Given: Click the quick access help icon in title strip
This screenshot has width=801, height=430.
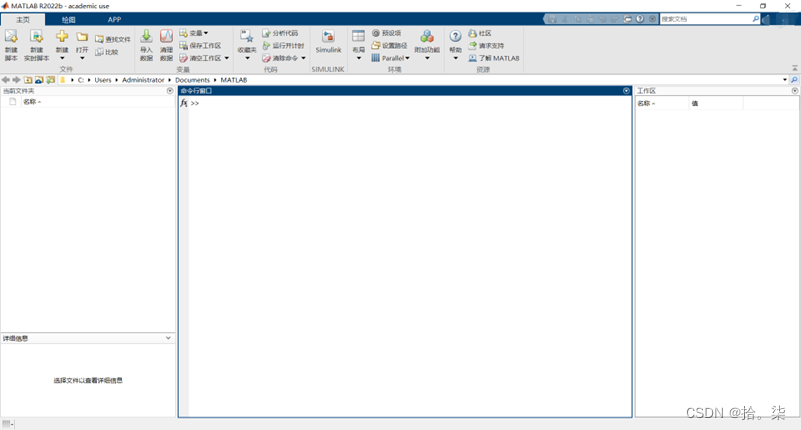Looking at the screenshot, I should [x=640, y=19].
